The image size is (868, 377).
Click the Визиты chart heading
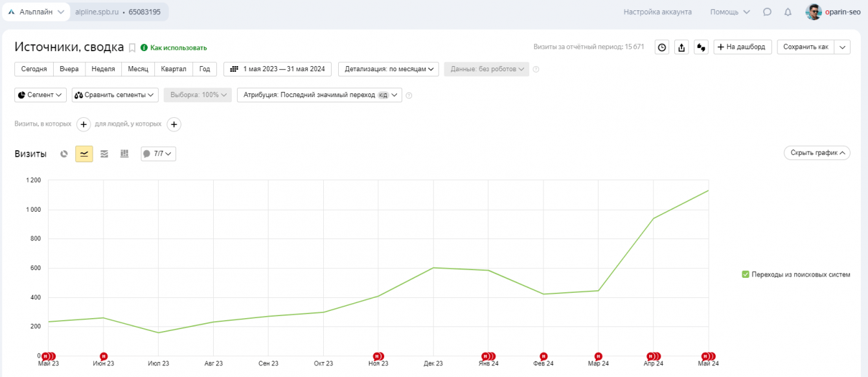click(x=30, y=154)
